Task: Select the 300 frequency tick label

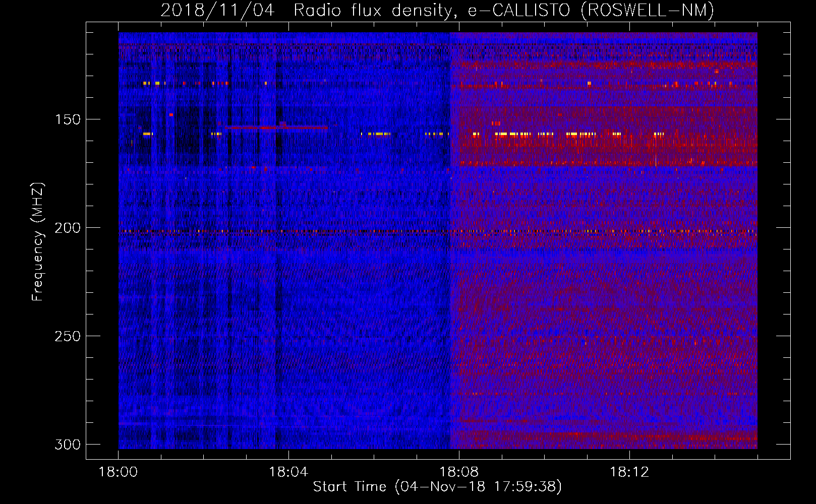Action: coord(68,445)
